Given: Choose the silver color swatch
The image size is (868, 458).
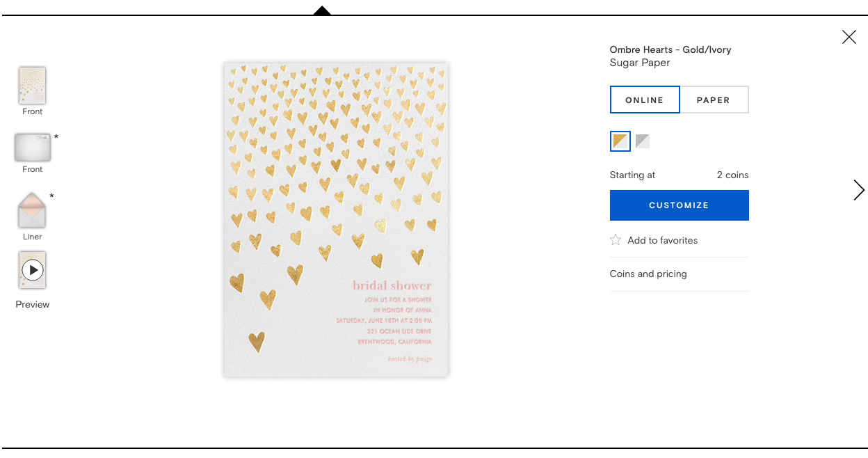Looking at the screenshot, I should pyautogui.click(x=643, y=141).
